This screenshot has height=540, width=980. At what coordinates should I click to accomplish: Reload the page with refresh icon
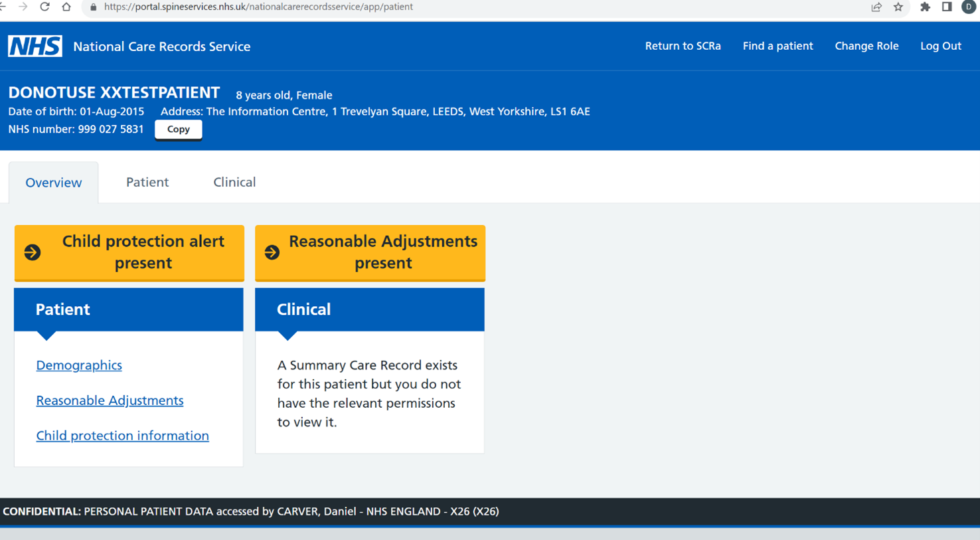tap(44, 7)
